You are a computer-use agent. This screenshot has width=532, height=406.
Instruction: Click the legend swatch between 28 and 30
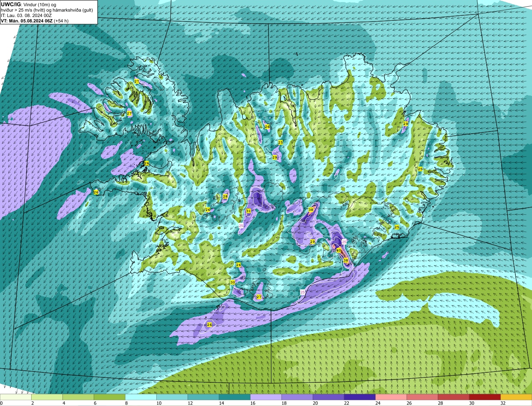pos(453,397)
